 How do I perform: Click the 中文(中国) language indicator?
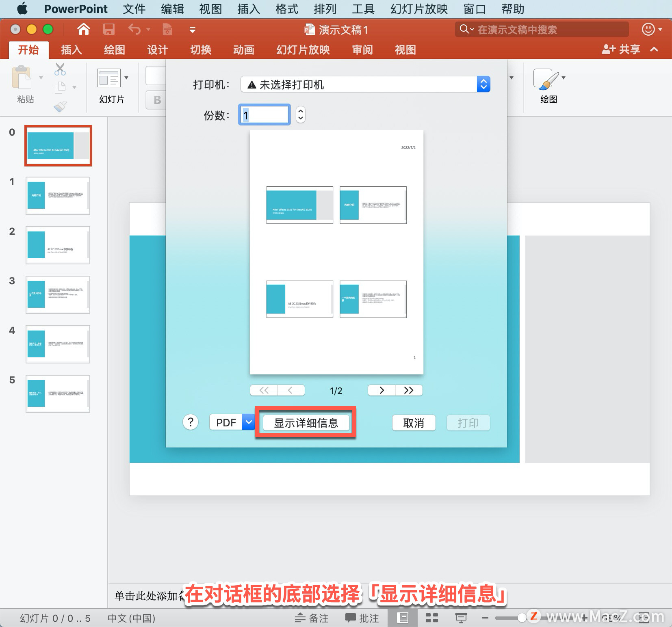point(131,618)
